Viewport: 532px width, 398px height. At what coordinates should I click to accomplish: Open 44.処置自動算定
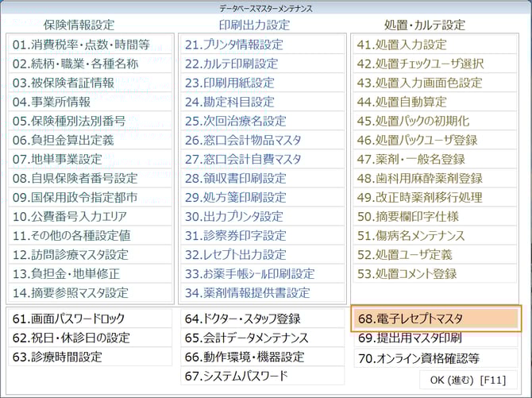point(435,102)
